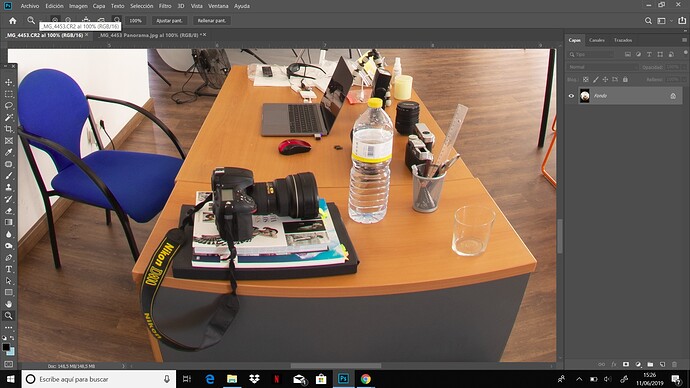Select the Hand tool
Viewport: 690px width, 388px height.
[x=8, y=304]
